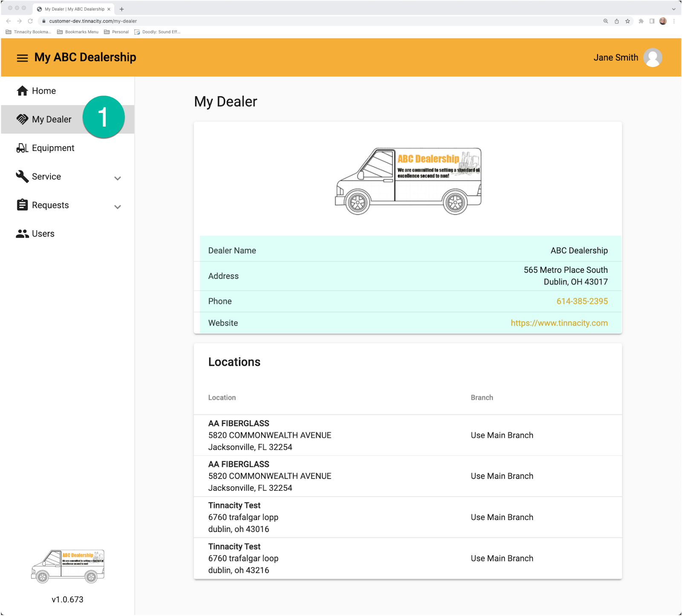Open the Bookmarks Menu folder
682x616 pixels.
(78, 32)
